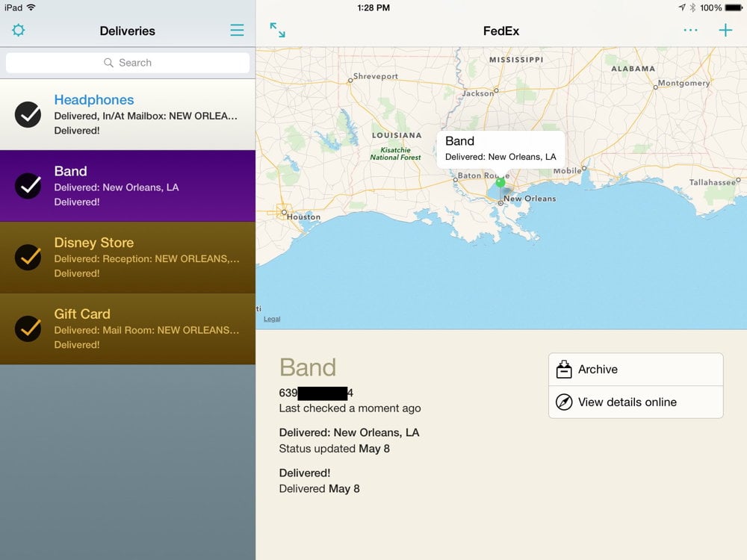The width and height of the screenshot is (747, 560).
Task: Tap 'Status updated May 8' line
Action: (334, 449)
